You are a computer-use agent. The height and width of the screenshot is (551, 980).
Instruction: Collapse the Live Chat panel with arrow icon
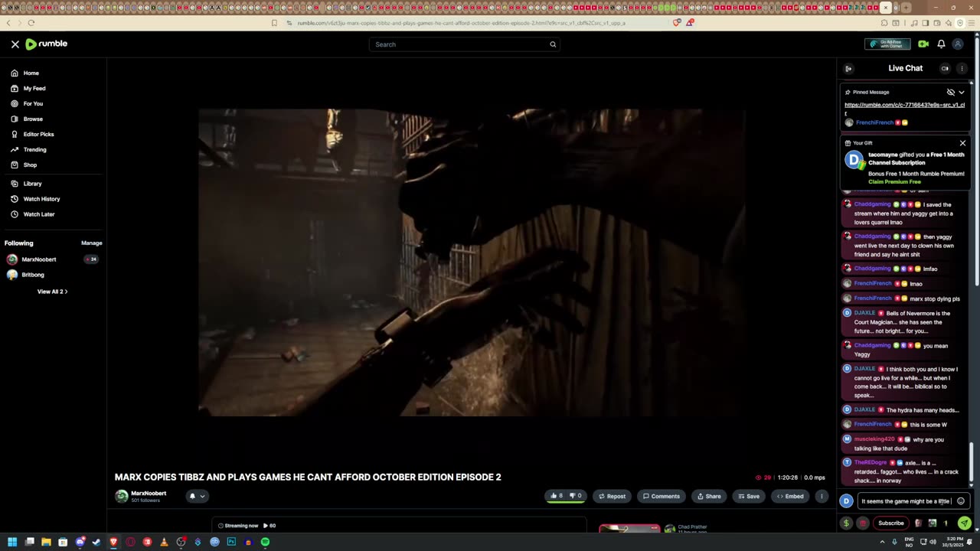pyautogui.click(x=848, y=69)
